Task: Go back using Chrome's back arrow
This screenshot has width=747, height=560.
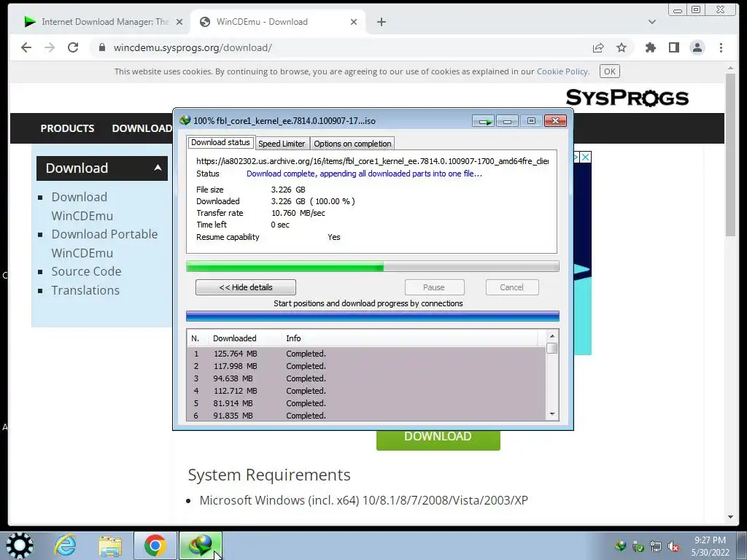Action: point(26,47)
